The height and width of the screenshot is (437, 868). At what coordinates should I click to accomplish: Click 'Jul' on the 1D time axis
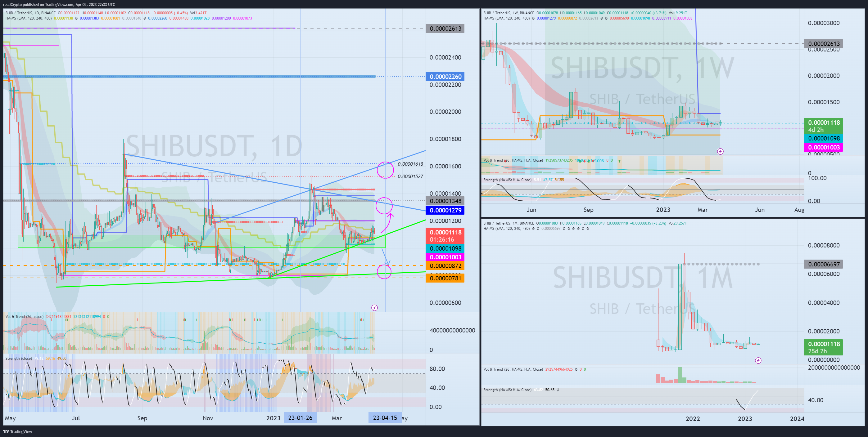pos(76,418)
